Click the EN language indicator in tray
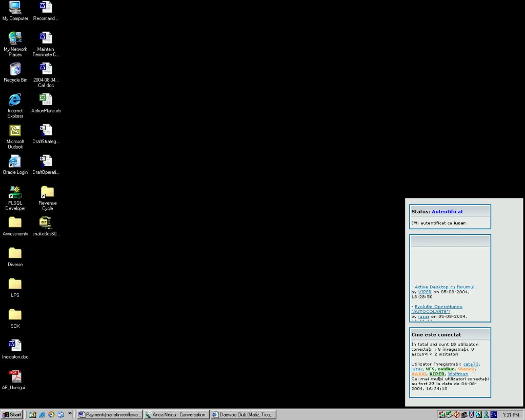The image size is (525, 420). click(494, 414)
